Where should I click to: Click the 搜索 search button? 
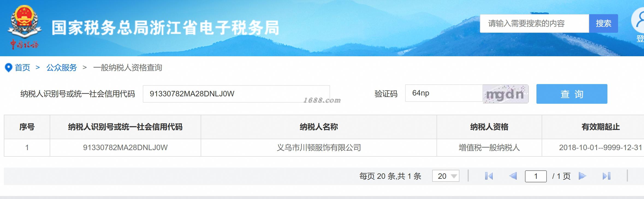point(603,23)
